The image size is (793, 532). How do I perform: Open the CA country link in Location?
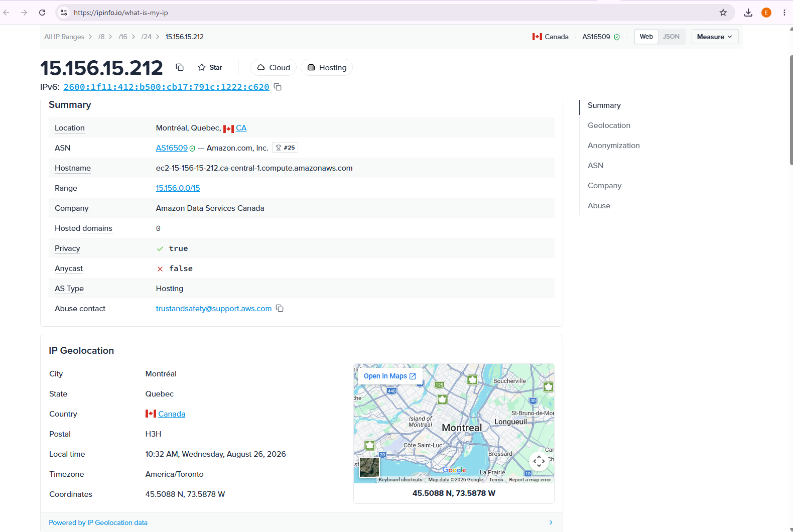241,128
